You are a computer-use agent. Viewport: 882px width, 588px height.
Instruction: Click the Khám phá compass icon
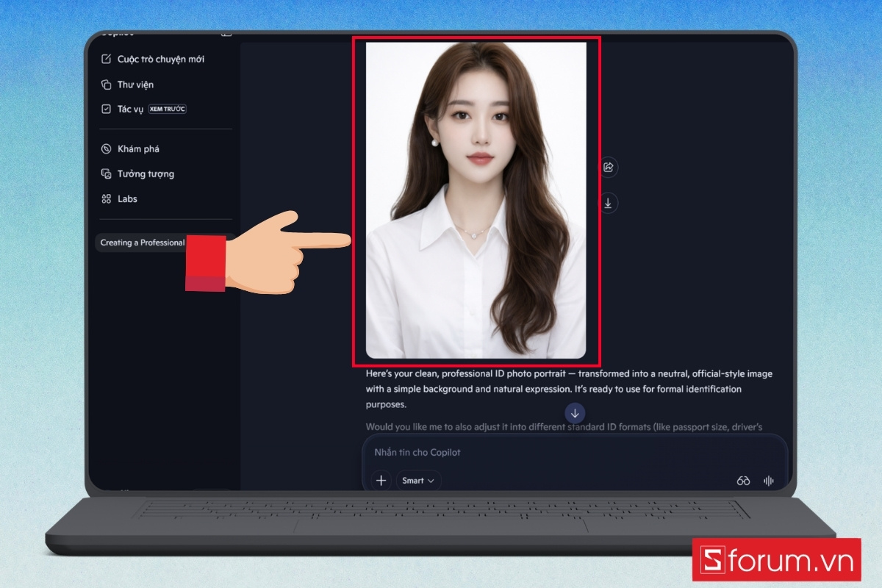[x=106, y=148]
